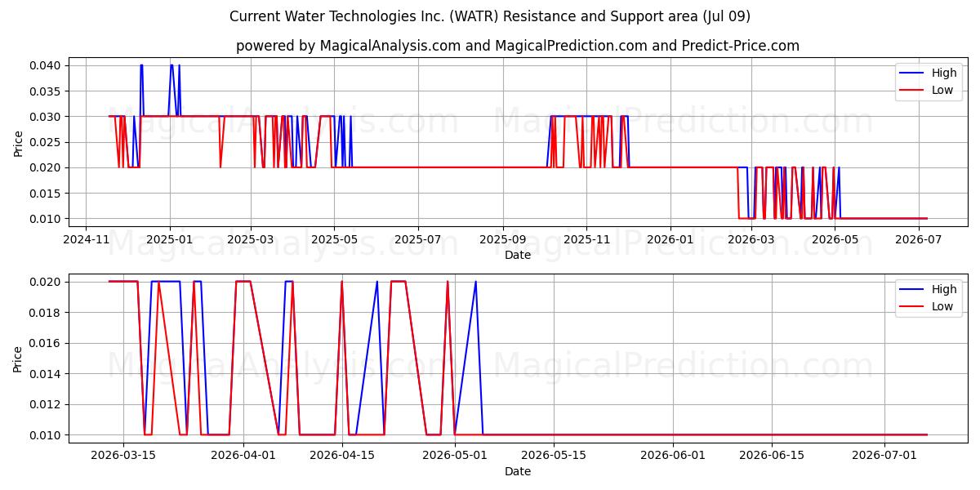Image resolution: width=980 pixels, height=490 pixels.
Task: Click the '0.014' y-axis tick in bottom chart
Action: (x=46, y=374)
